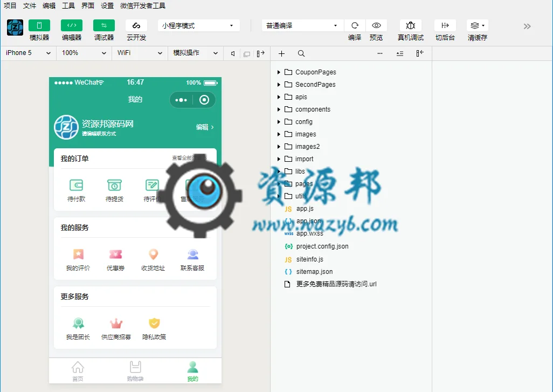Open 云开发 cloud development
The width and height of the screenshot is (553, 392).
(x=136, y=25)
